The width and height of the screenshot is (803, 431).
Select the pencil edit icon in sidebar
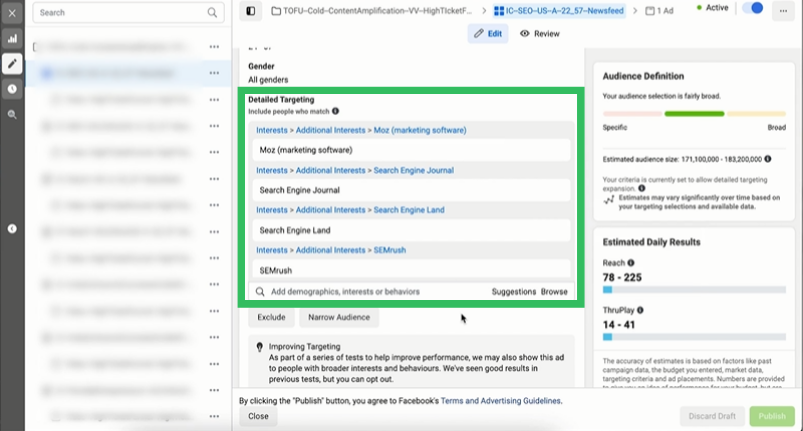(x=12, y=64)
